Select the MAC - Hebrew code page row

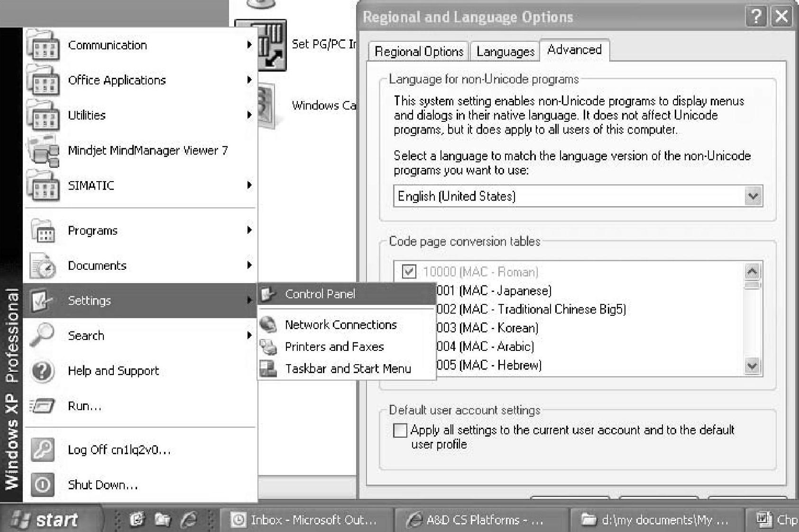[x=488, y=365]
